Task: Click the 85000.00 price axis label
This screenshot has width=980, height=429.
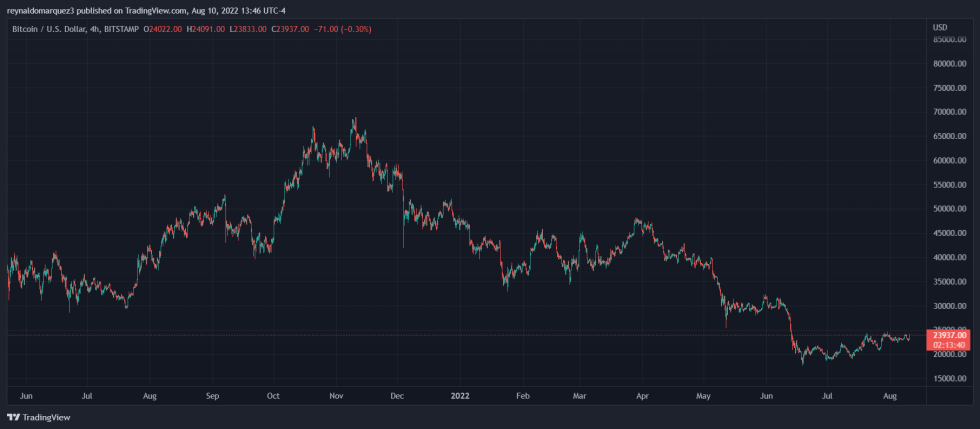Action: click(950, 40)
